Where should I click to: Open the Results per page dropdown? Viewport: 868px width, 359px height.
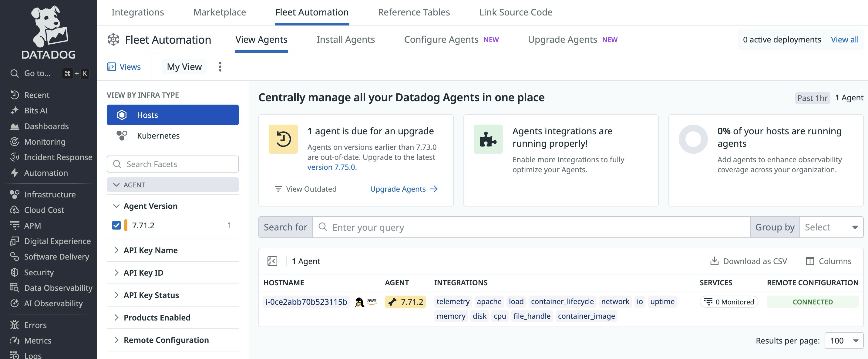[843, 341]
